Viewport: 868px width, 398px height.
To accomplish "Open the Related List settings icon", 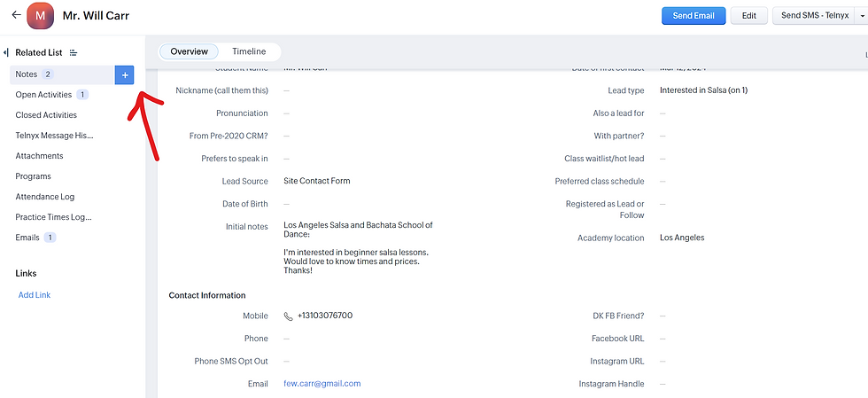I will (74, 52).
